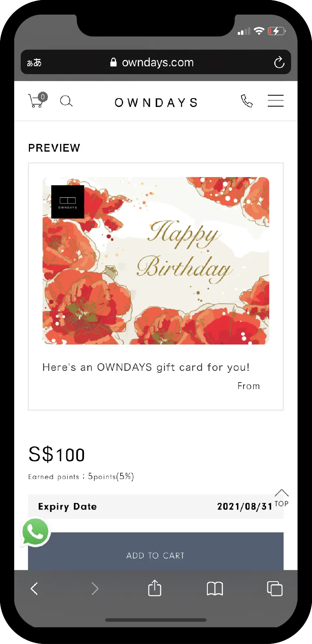Click the OWNDAYS logo header
The width and height of the screenshot is (312, 644).
click(x=156, y=103)
